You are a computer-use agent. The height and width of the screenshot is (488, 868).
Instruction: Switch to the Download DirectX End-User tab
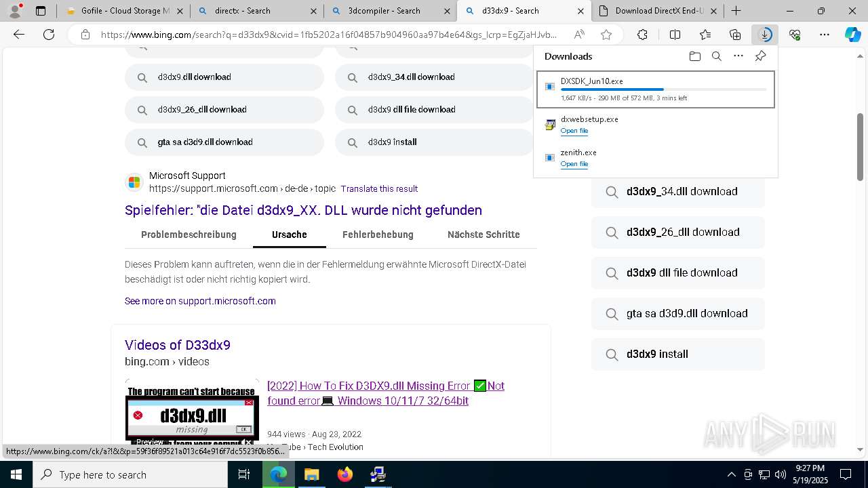658,11
